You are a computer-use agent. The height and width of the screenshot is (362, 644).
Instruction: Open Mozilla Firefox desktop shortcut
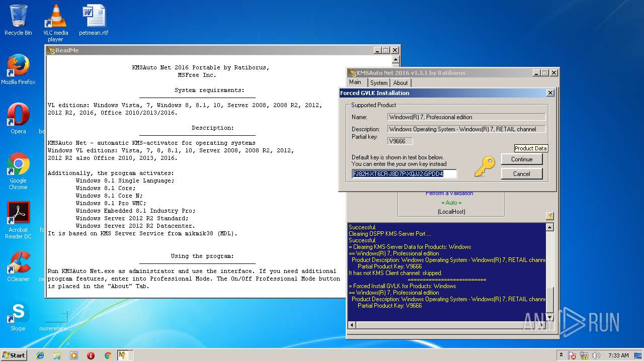click(18, 69)
